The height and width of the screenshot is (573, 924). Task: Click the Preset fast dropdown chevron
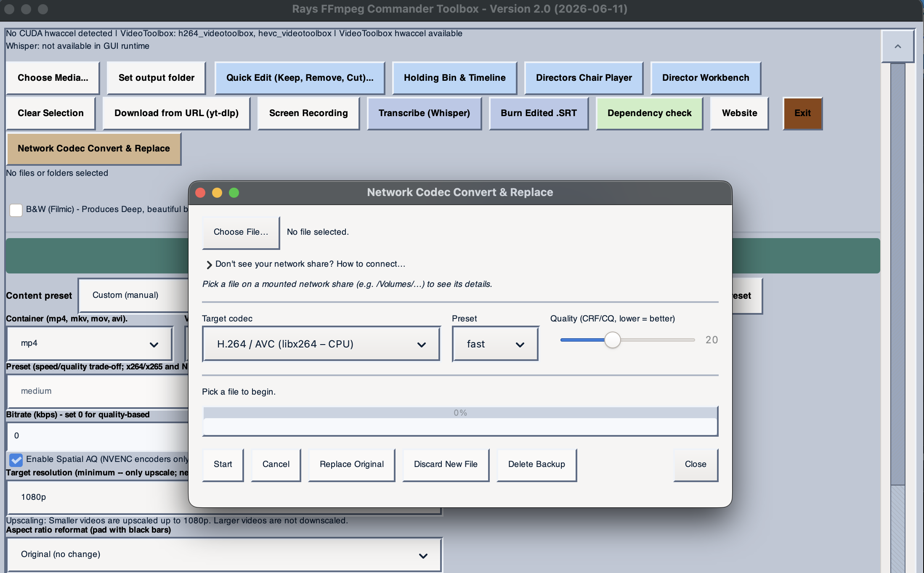[x=520, y=345]
